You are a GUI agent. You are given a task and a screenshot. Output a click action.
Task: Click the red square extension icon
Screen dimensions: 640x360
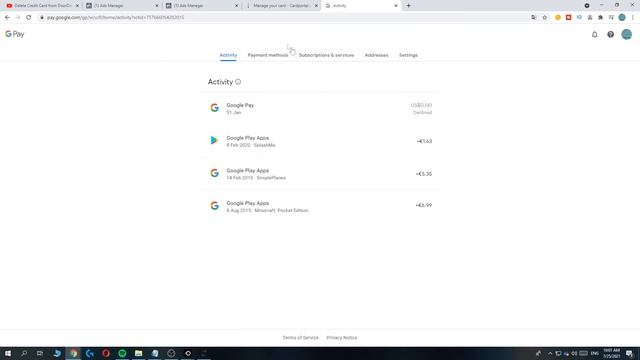[568, 18]
